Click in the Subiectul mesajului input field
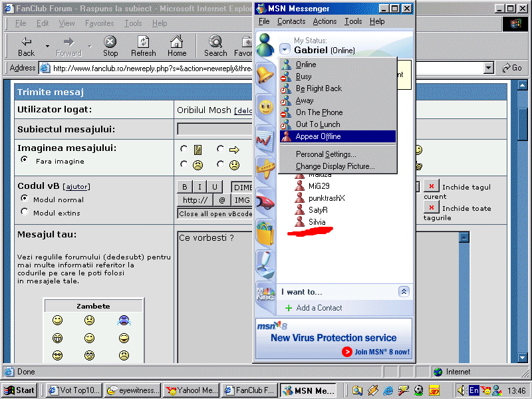The width and height of the screenshot is (532, 399). [x=215, y=129]
